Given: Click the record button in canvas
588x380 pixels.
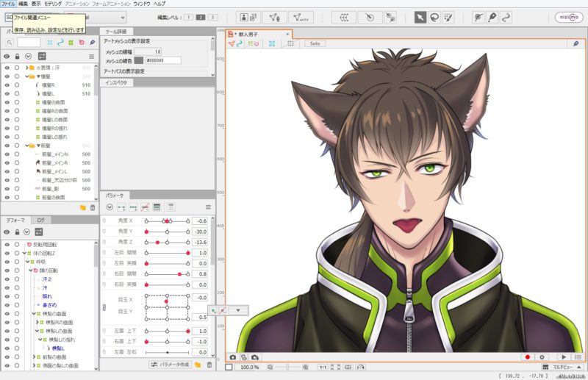Looking at the screenshot, I should pos(528,357).
